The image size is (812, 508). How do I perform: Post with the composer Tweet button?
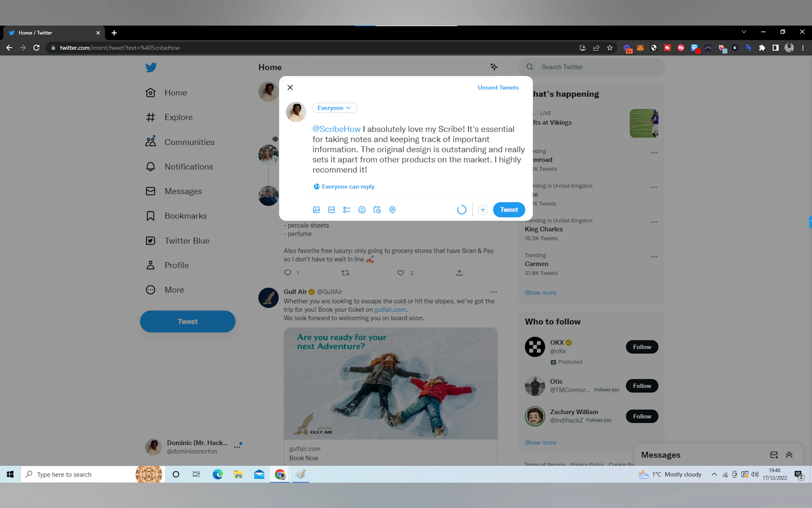point(509,210)
